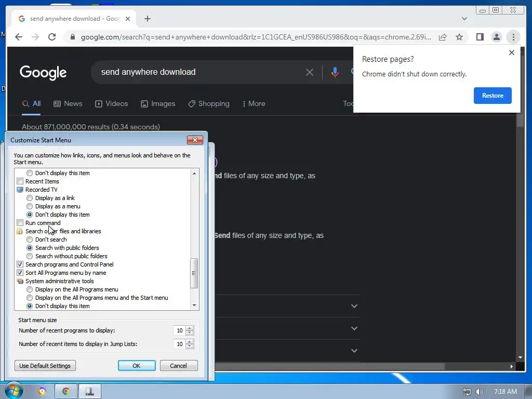Click Chrome's forward navigation arrow
The width and height of the screenshot is (532, 399).
[x=35, y=37]
